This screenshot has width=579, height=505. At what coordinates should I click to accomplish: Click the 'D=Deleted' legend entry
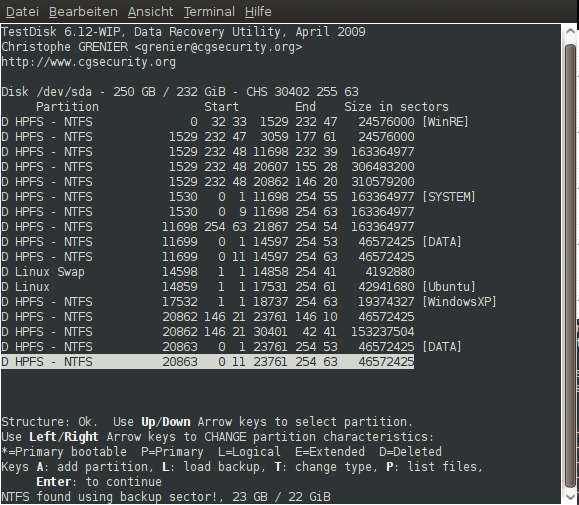tap(410, 452)
